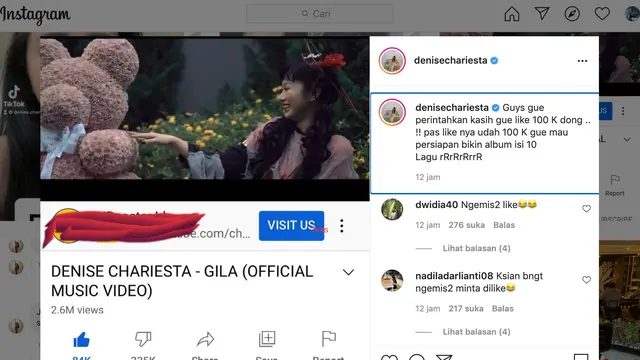This screenshot has height=360, width=640.
Task: Open direct messages paper plane icon
Action: (542, 13)
